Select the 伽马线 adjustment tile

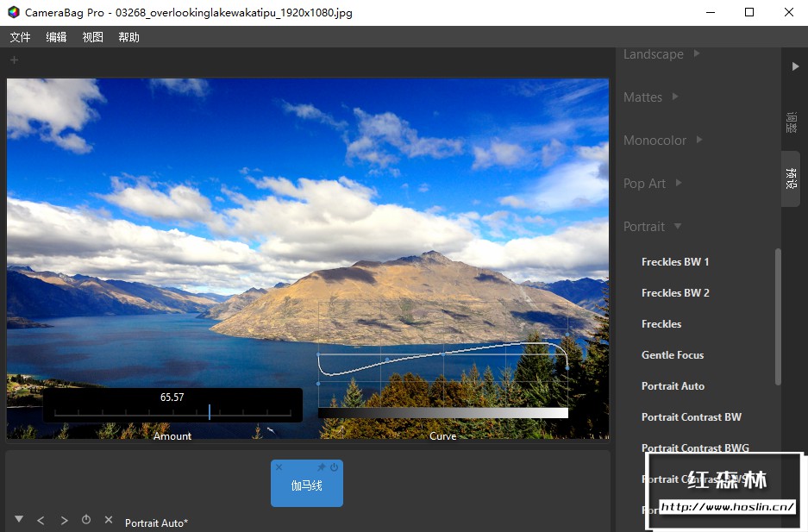click(307, 483)
